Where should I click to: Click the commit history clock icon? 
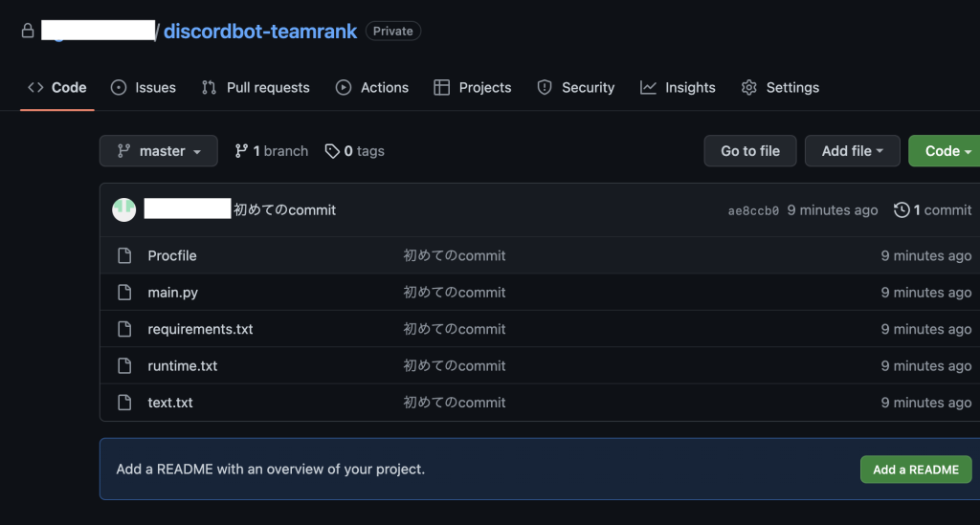click(902, 209)
